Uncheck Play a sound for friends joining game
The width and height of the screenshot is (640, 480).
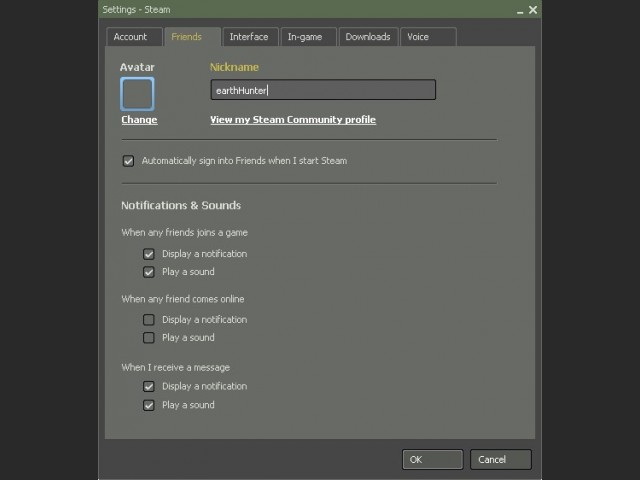149,272
